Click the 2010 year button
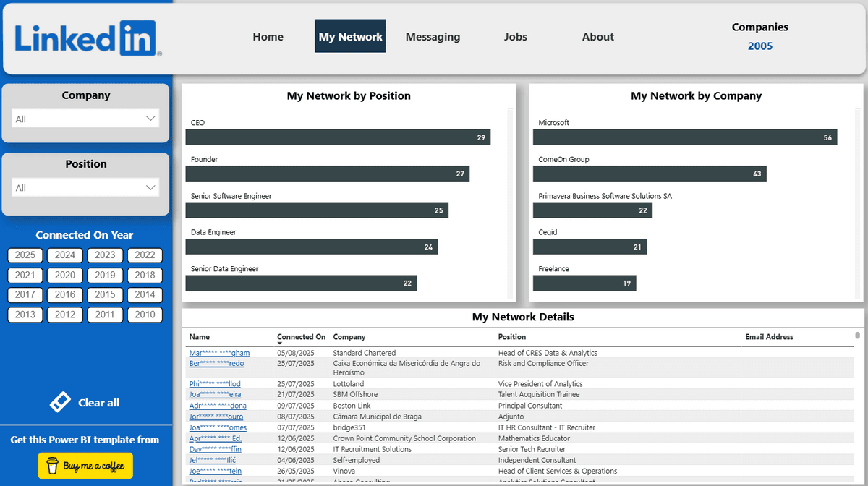 (145, 315)
